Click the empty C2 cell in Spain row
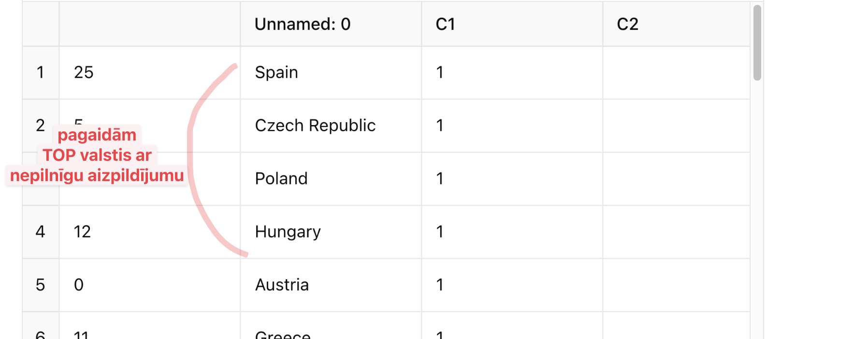The height and width of the screenshot is (339, 868). click(676, 73)
